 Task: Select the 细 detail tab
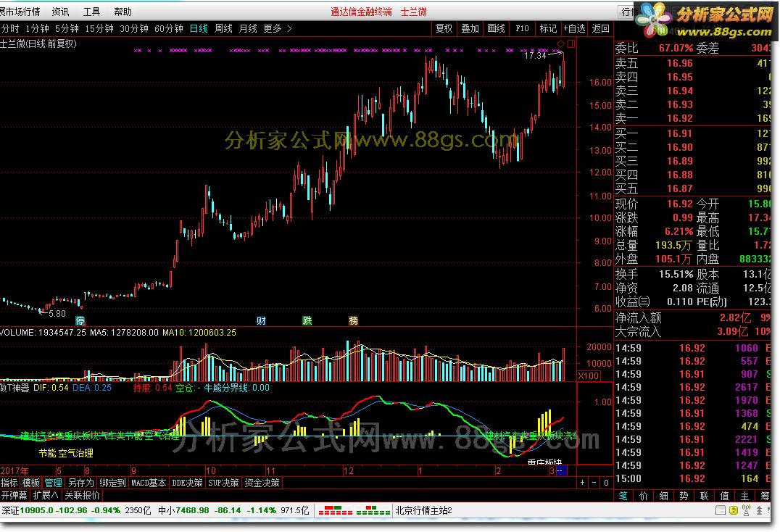(663, 496)
